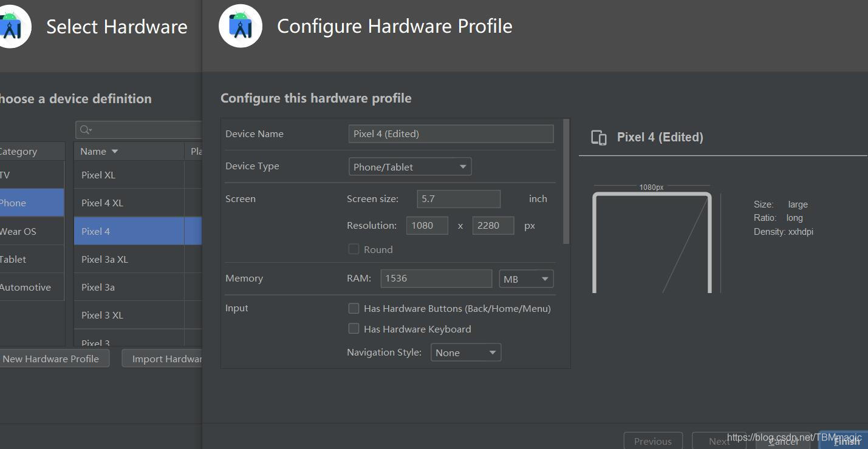Select the Wear OS category
Screen dimensions: 868x449
tap(32, 231)
